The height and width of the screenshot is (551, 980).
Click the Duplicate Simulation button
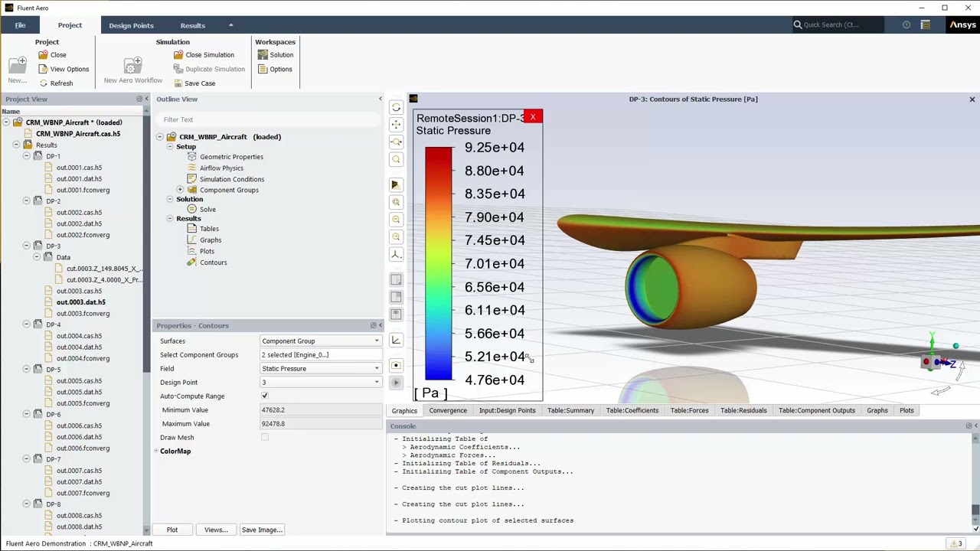(x=209, y=69)
